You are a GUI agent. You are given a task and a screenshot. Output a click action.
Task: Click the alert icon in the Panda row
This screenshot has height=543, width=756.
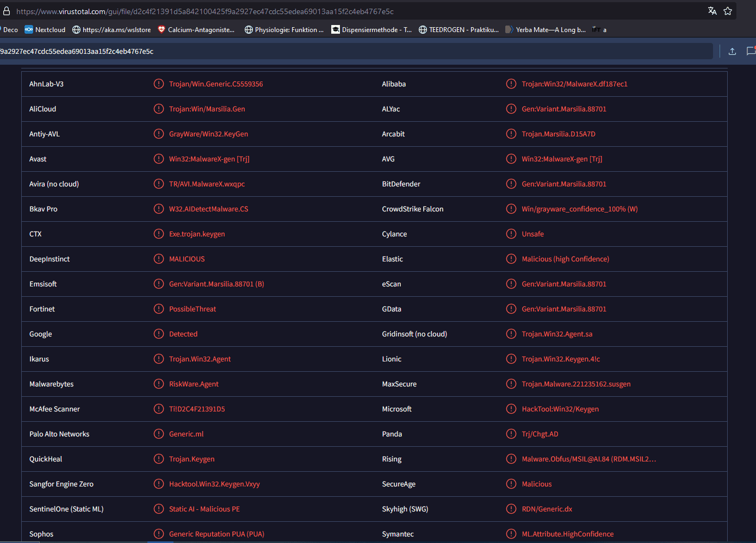coord(511,434)
